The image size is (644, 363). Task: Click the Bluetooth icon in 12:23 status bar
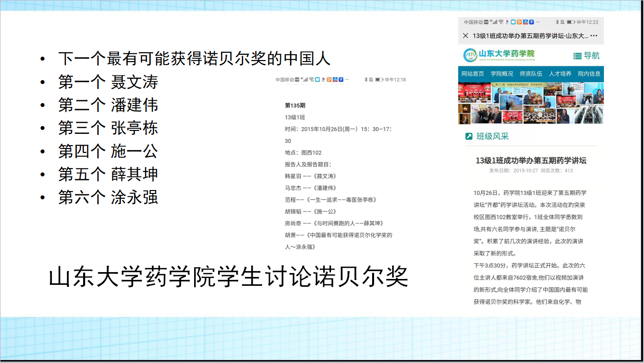pos(557,22)
